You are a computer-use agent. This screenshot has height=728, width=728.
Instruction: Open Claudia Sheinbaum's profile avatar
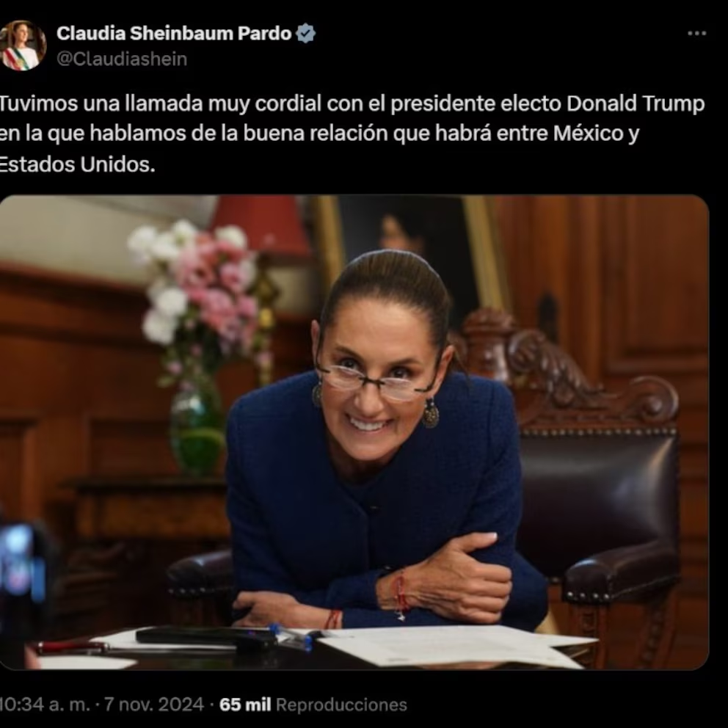click(21, 45)
